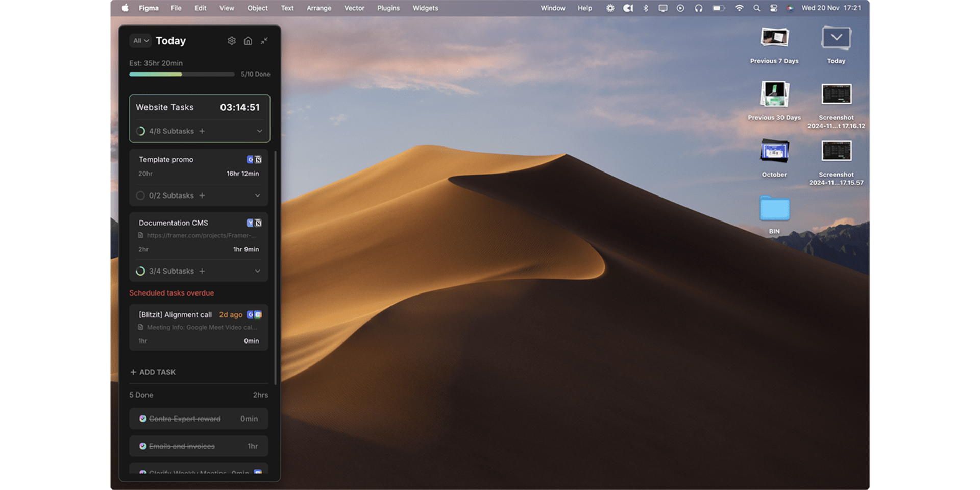Screen dimensions: 980x490
Task: Add a subtask to Template promo
Action: (x=202, y=195)
